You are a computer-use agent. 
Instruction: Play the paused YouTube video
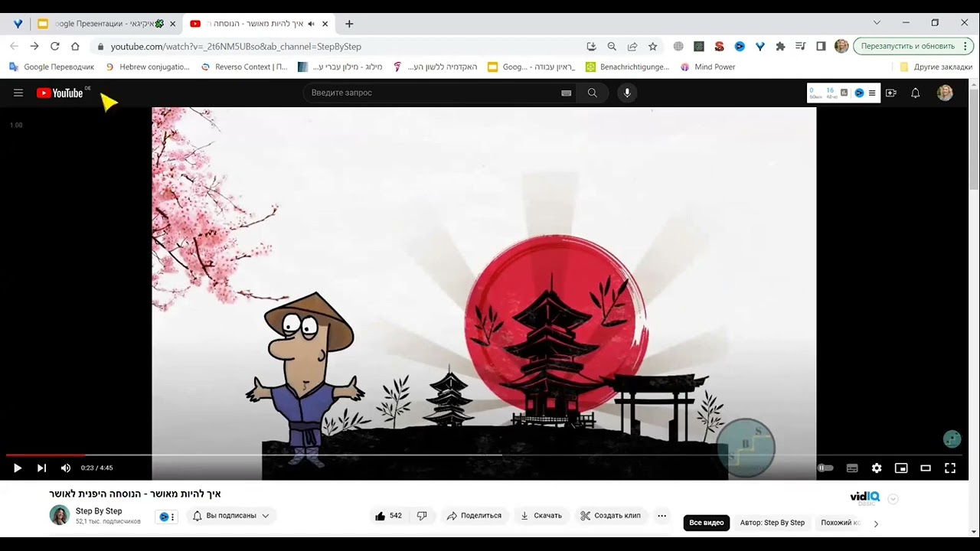[x=18, y=468]
